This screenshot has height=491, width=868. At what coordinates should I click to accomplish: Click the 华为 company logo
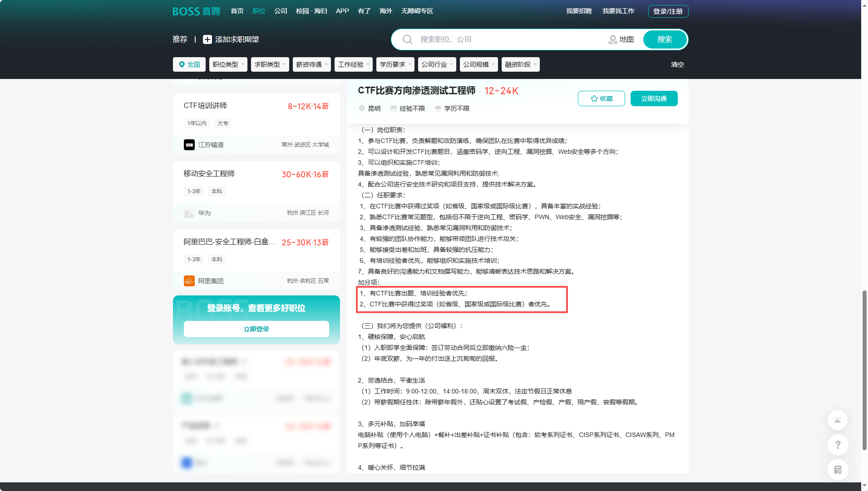(x=189, y=212)
